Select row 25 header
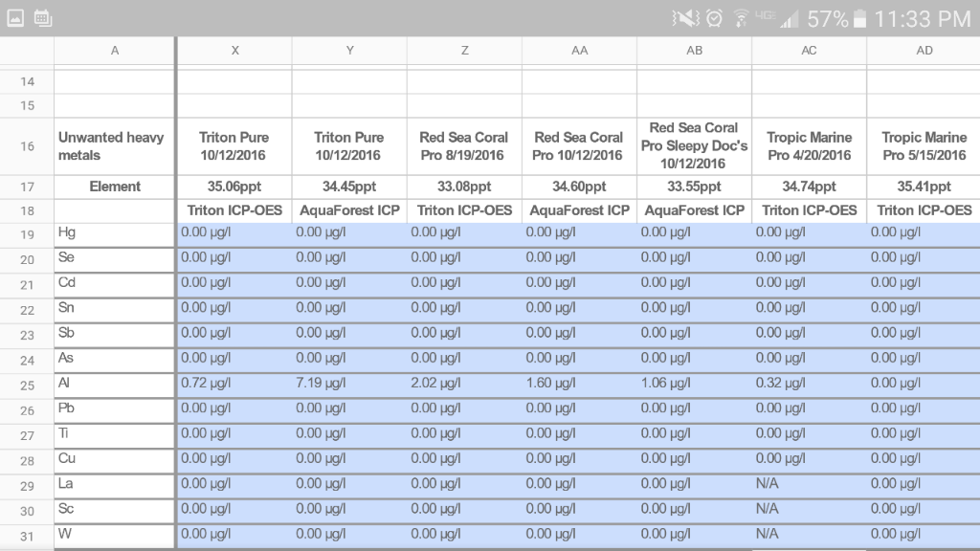 pos(27,386)
